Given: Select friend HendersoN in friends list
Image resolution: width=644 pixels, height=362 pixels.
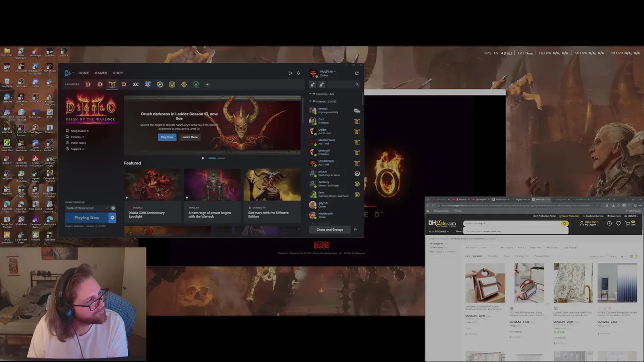Looking at the screenshot, I should point(335,215).
